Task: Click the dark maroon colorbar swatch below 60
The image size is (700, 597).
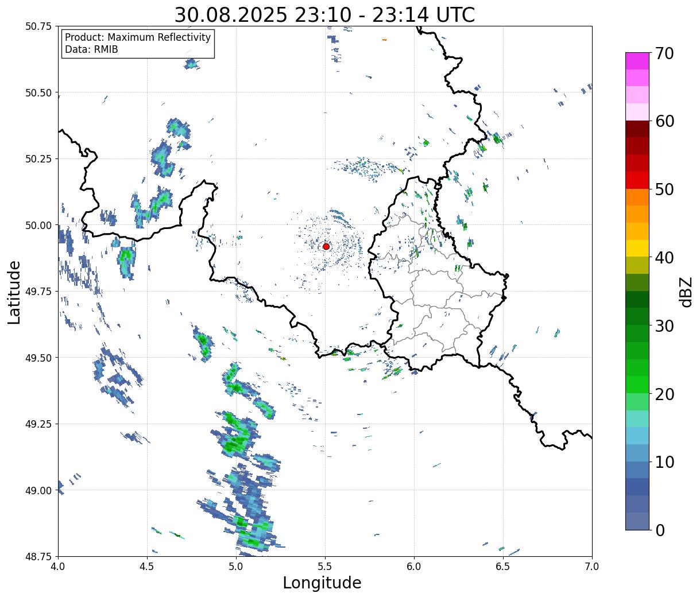Action: tap(637, 129)
